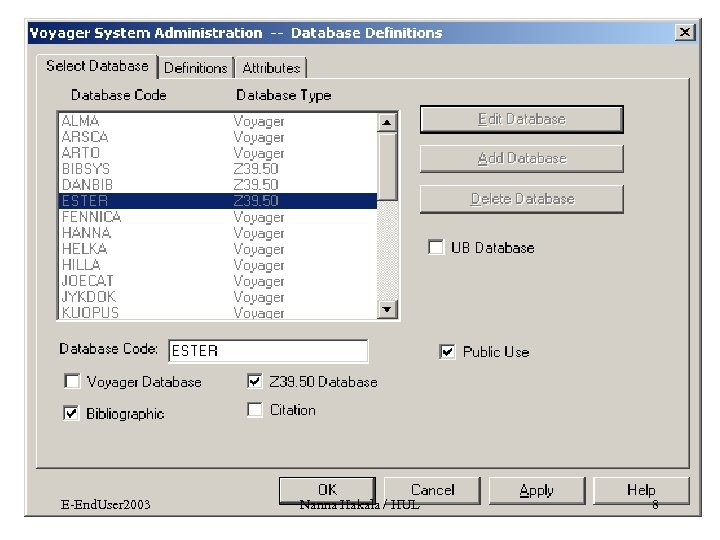Viewport: 720px width, 540px height.
Task: Select the highlighted ESTER row
Action: [x=218, y=201]
